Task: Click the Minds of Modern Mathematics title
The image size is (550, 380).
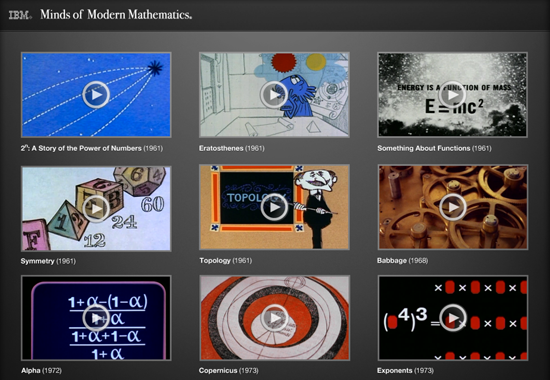Action: tap(116, 14)
